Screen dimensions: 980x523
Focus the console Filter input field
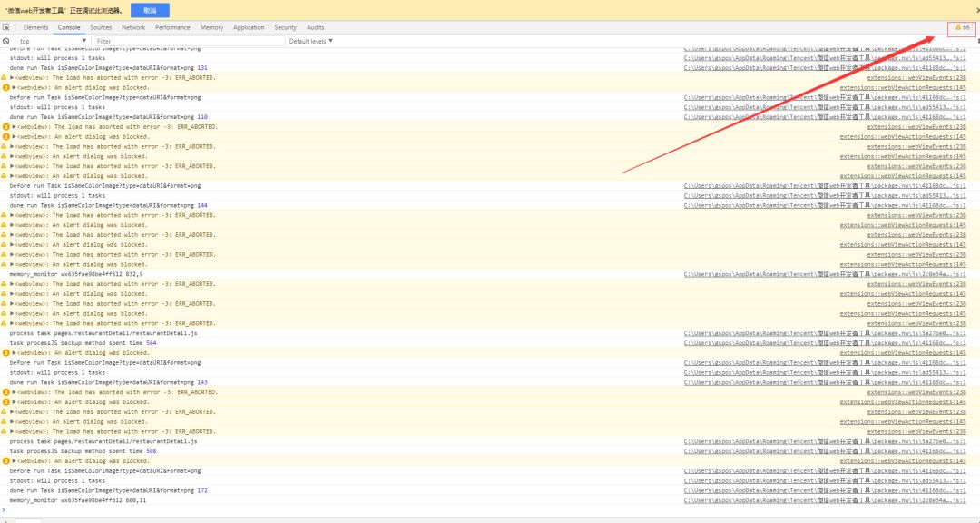click(190, 41)
